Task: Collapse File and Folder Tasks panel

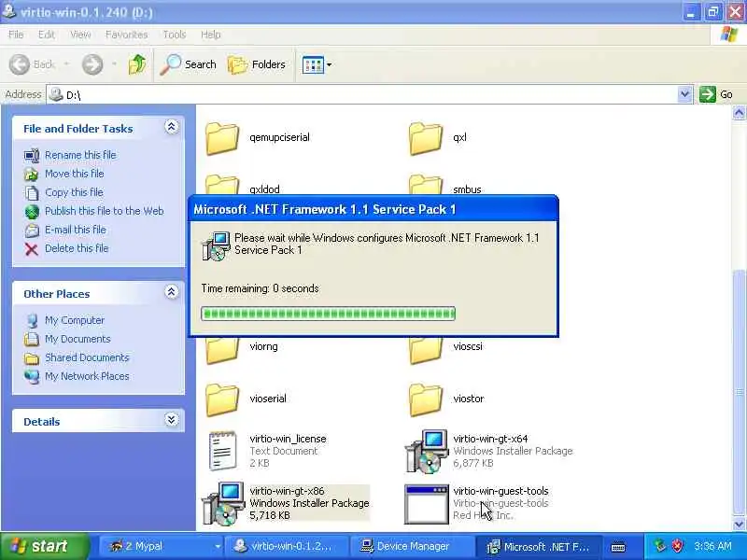Action: [172, 127]
